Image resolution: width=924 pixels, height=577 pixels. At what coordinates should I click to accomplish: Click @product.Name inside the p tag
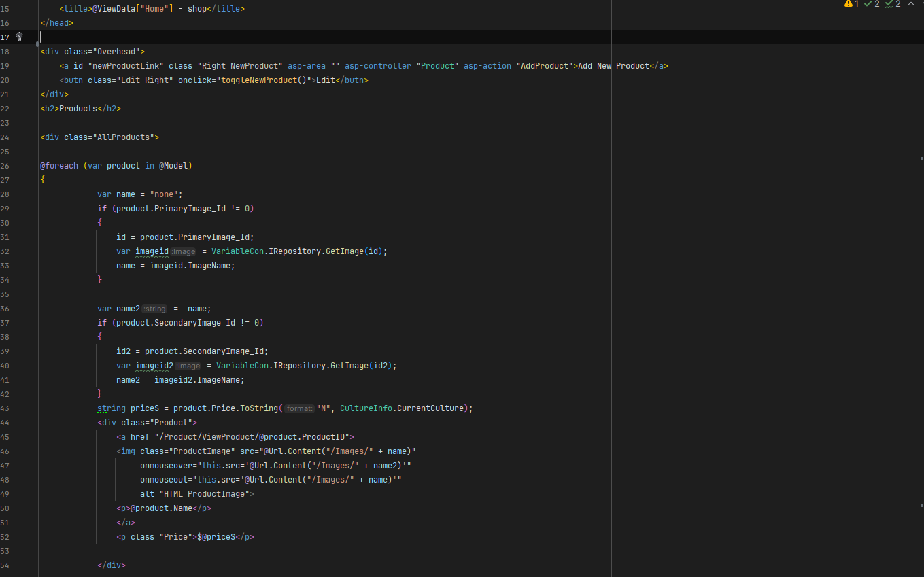pos(161,508)
